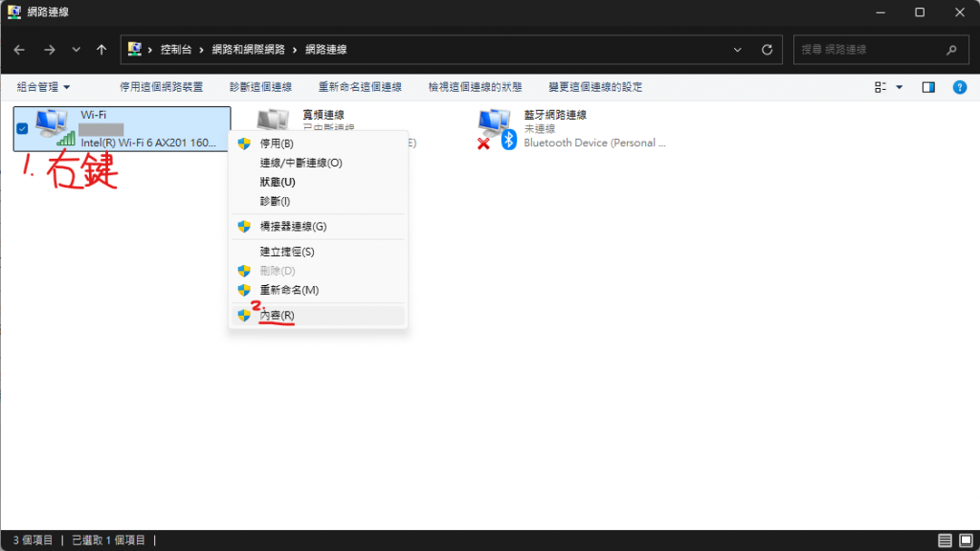Image resolution: width=980 pixels, height=551 pixels.
Task: Select the Wi-Fi adapter icon
Action: pyautogui.click(x=55, y=127)
